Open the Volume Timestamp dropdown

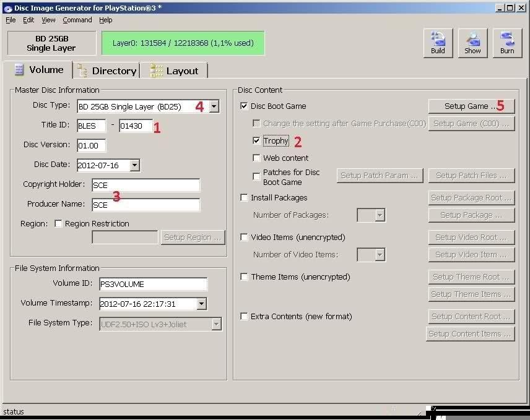pyautogui.click(x=201, y=304)
